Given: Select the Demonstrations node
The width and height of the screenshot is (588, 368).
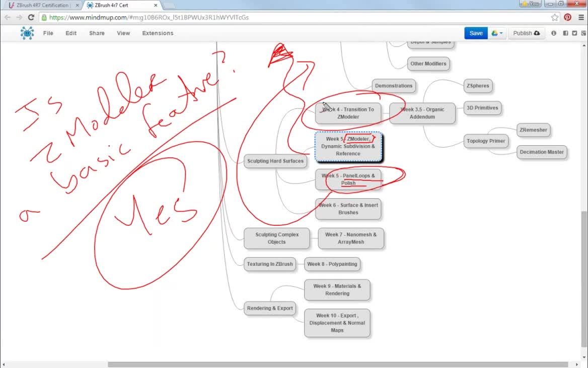Looking at the screenshot, I should 393,86.
